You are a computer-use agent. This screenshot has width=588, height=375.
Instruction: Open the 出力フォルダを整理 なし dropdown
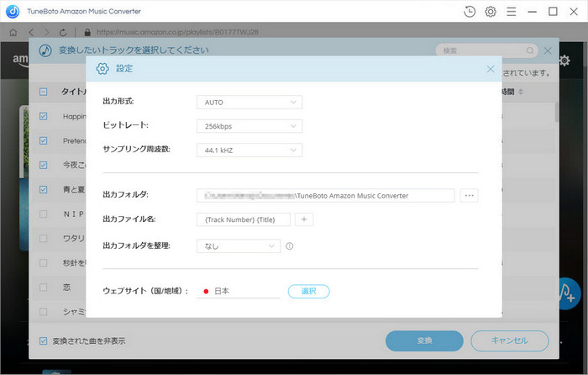[239, 246]
